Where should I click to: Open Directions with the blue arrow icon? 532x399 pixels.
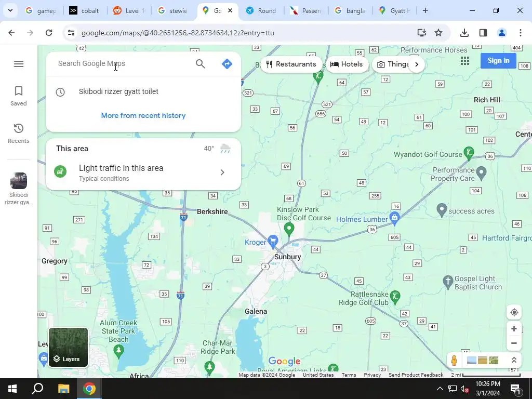coord(227,64)
